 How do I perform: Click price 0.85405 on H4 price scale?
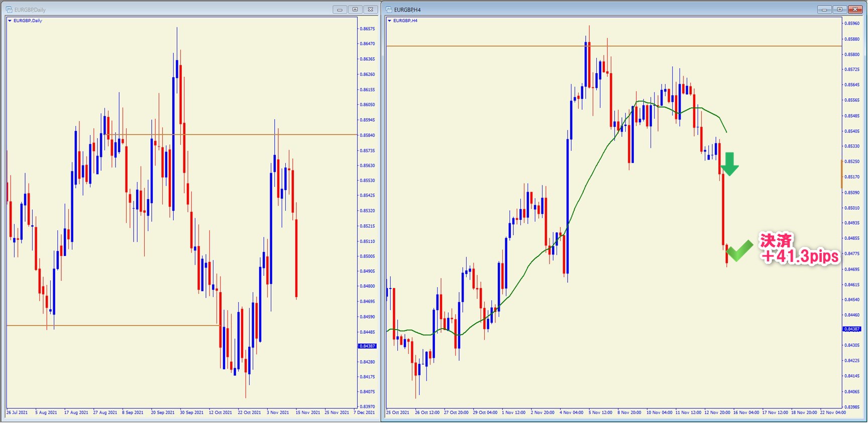852,131
